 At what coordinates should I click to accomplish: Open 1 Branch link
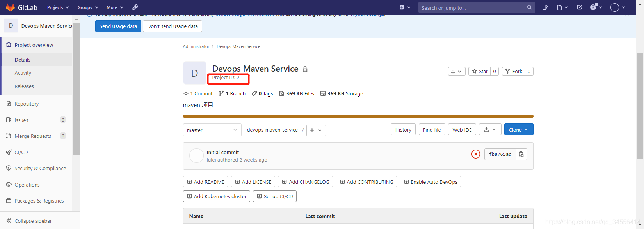click(x=232, y=93)
